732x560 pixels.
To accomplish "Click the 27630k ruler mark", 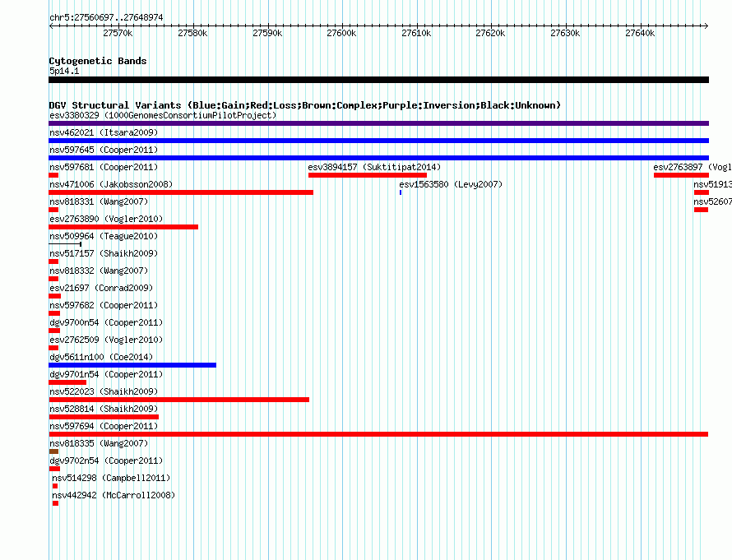I will coord(565,33).
